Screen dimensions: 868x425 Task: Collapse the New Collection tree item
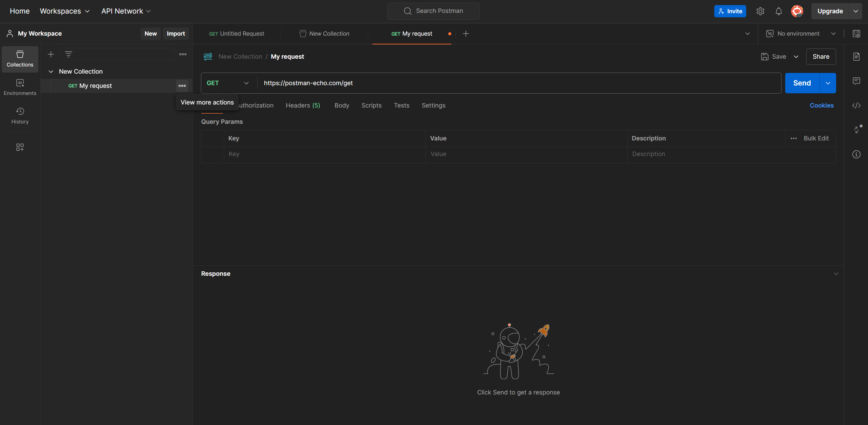(51, 72)
